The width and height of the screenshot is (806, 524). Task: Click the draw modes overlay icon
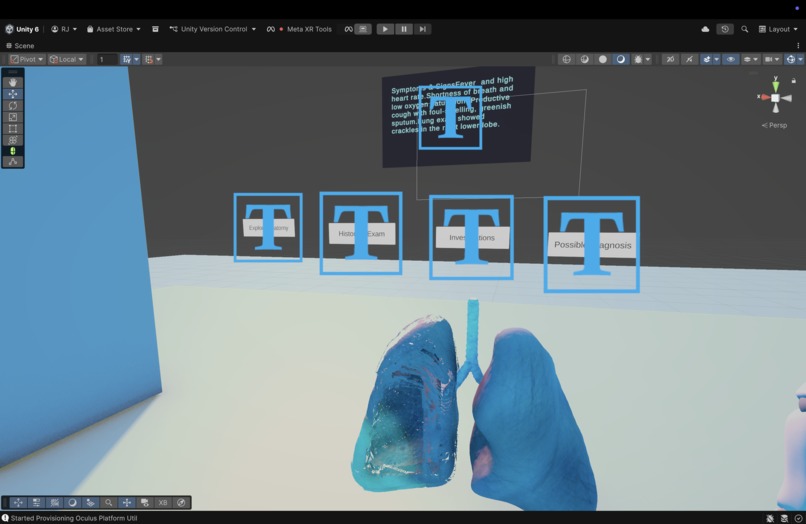click(x=72, y=502)
